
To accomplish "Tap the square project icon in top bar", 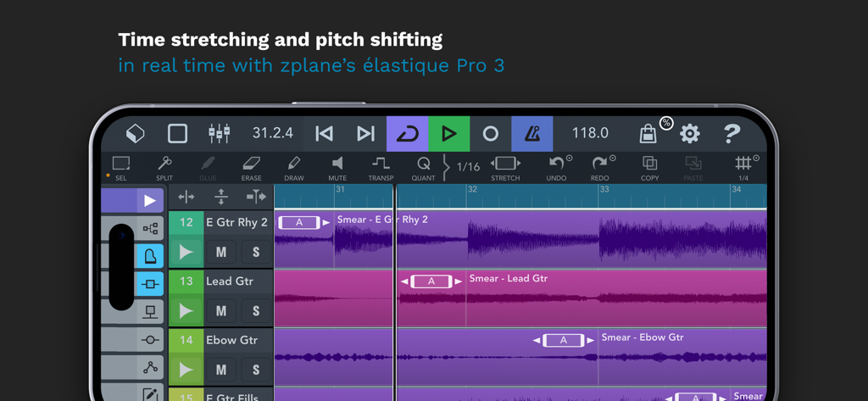I will click(x=178, y=133).
